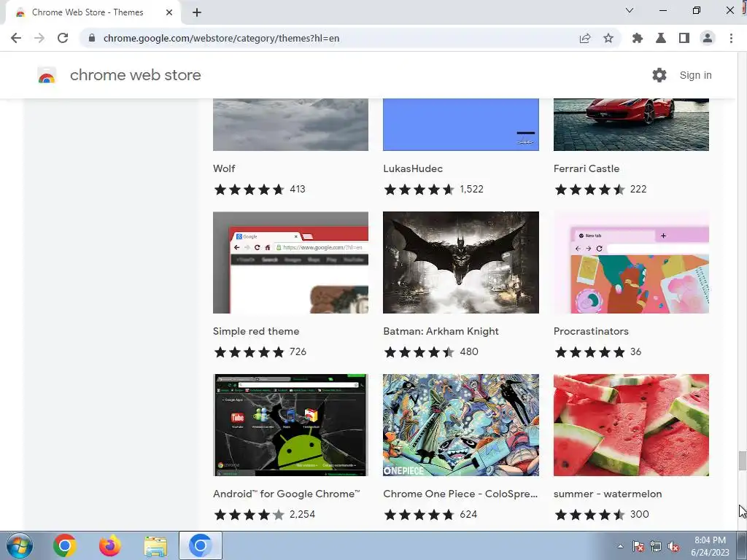This screenshot has width=747, height=560.
Task: Show hidden tray icons arrow
Action: point(620,546)
